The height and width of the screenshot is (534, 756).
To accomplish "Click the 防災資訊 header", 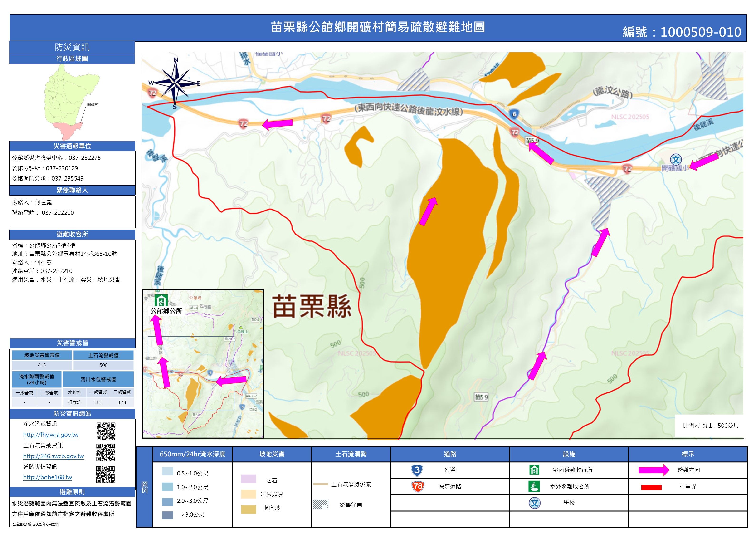I will [x=72, y=47].
